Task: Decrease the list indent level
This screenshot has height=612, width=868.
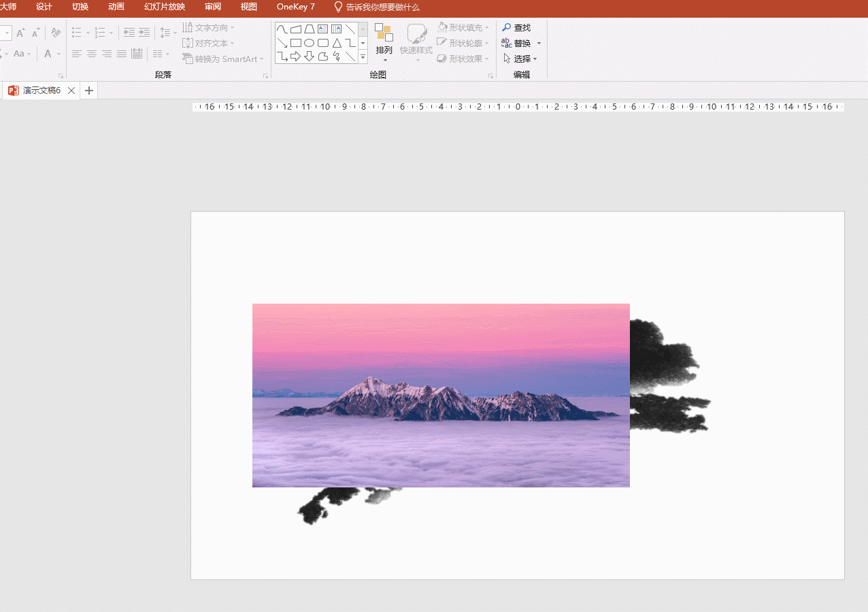Action: 129,33
